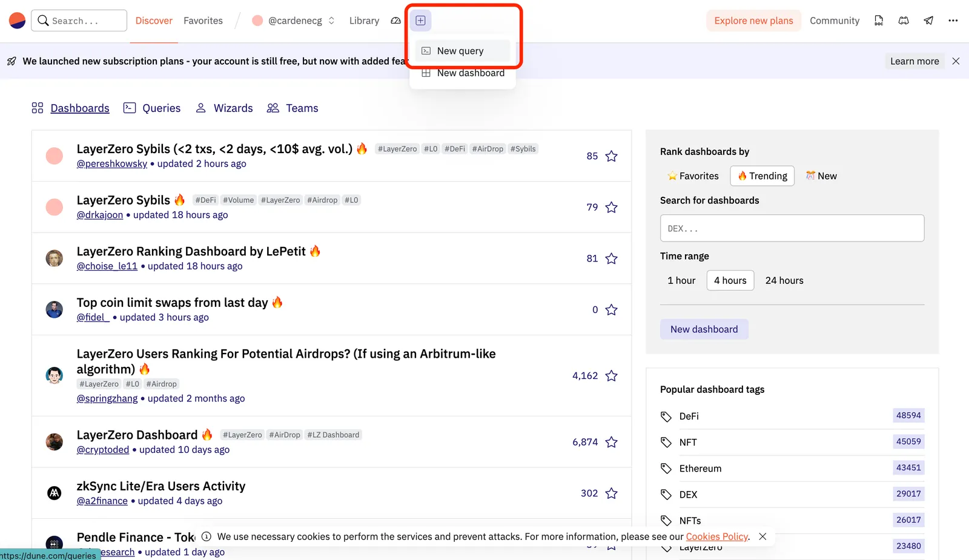Select New query from the menu

[462, 51]
